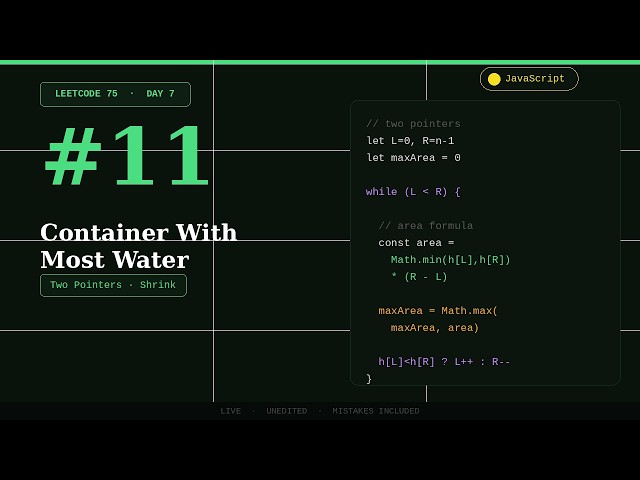Click the Two Pointers · Shrink tag
The image size is (640, 480).
pos(113,285)
